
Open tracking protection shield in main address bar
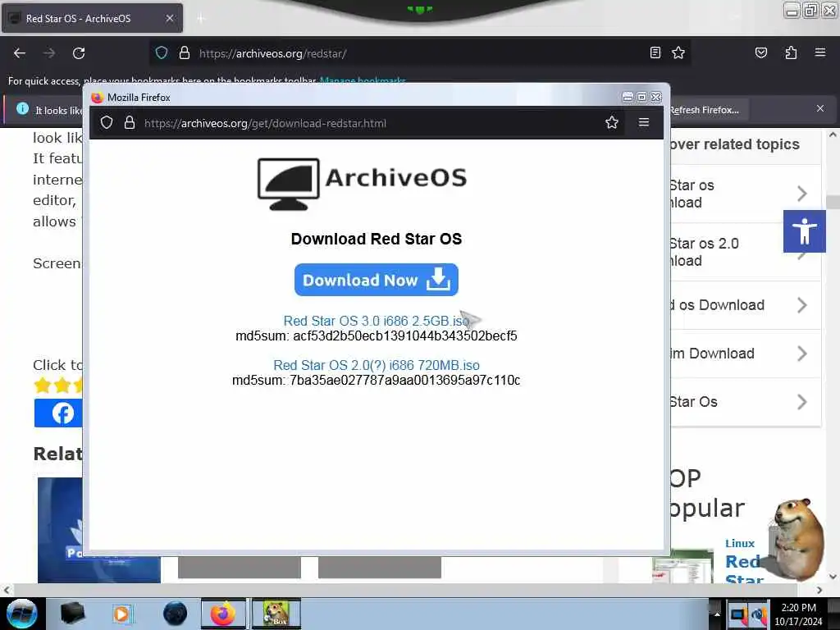162,52
